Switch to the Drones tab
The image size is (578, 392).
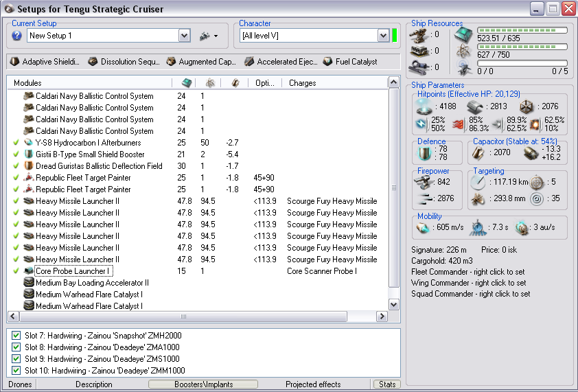20,384
